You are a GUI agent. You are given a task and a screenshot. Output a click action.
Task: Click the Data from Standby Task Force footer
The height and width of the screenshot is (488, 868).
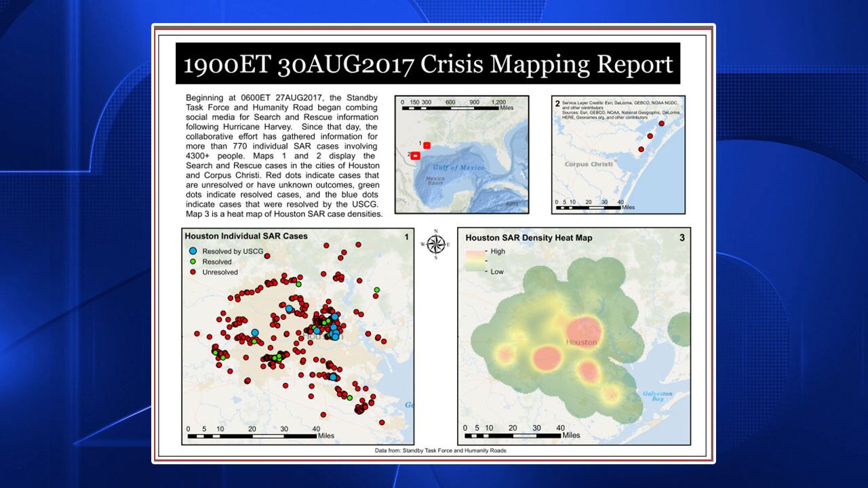(440, 451)
